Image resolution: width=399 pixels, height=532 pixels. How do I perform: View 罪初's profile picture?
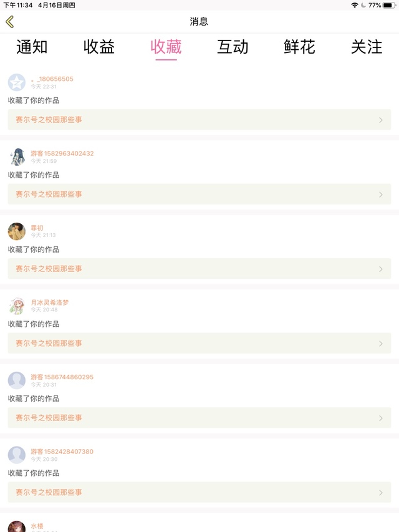tap(17, 231)
